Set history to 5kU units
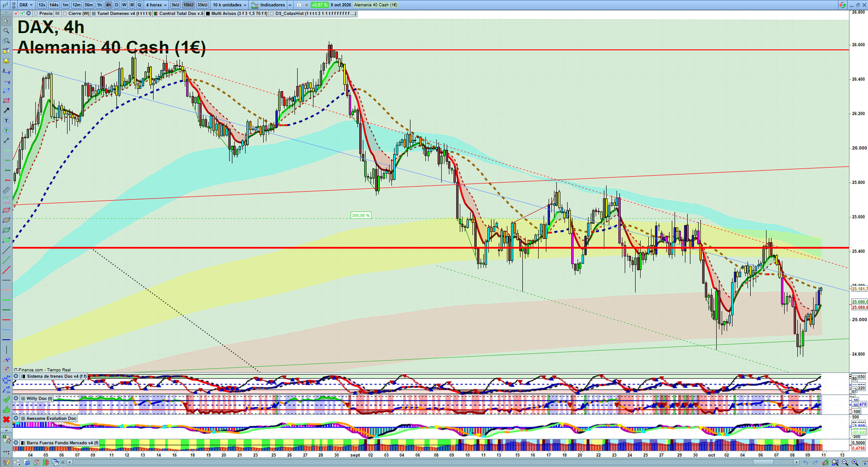868x467 pixels. click(x=175, y=5)
